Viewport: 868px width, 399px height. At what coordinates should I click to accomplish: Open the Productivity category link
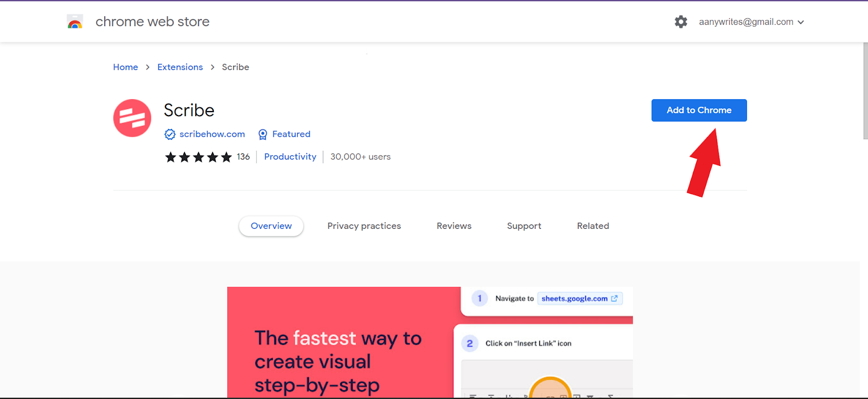click(x=290, y=157)
